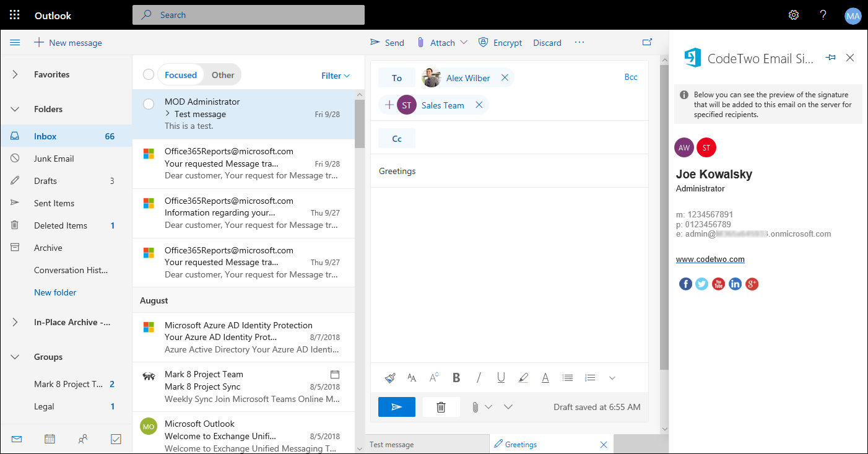This screenshot has height=454, width=868.
Task: Open the MA account avatar
Action: point(853,16)
